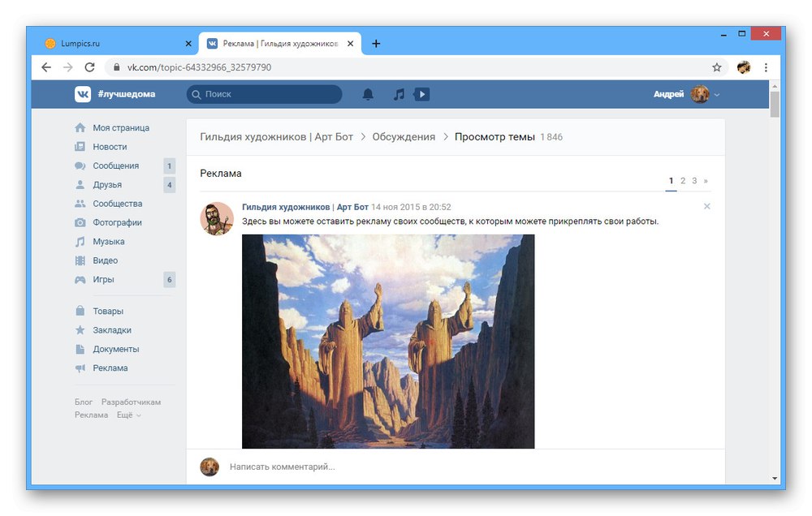Click the scrollbar down arrow

pyautogui.click(x=775, y=478)
